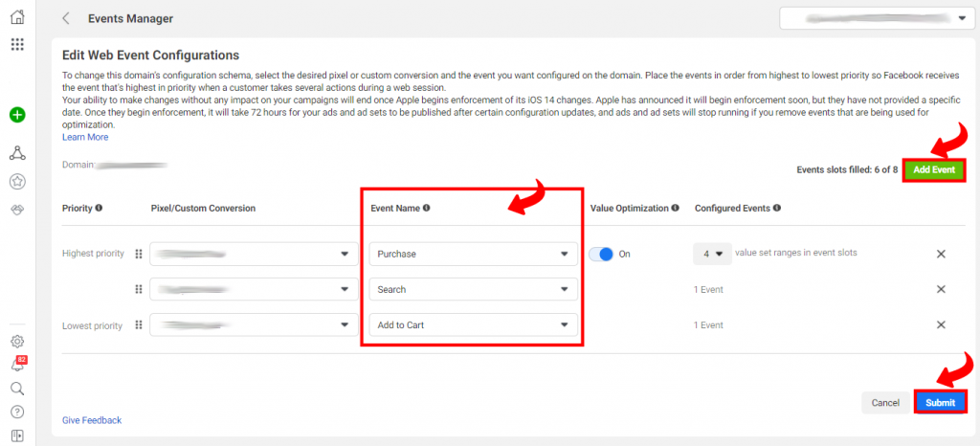Click the green plus connect data button
The image size is (980, 446).
click(x=17, y=115)
